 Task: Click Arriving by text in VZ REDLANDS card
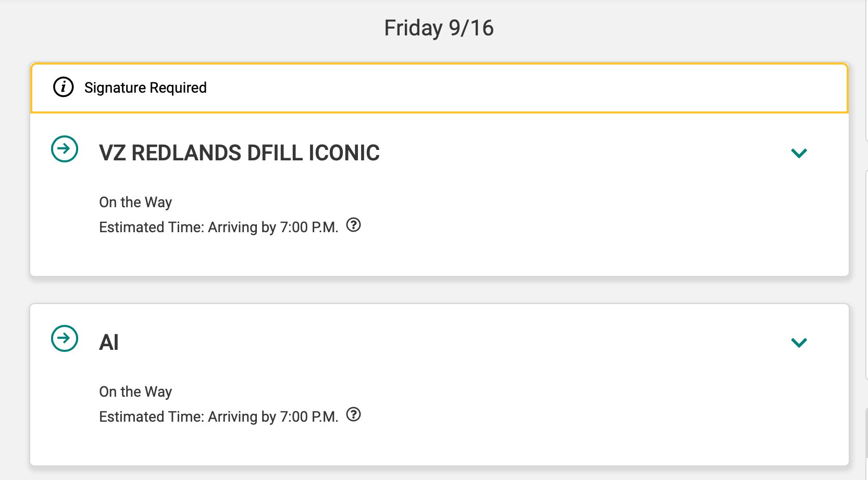click(242, 228)
